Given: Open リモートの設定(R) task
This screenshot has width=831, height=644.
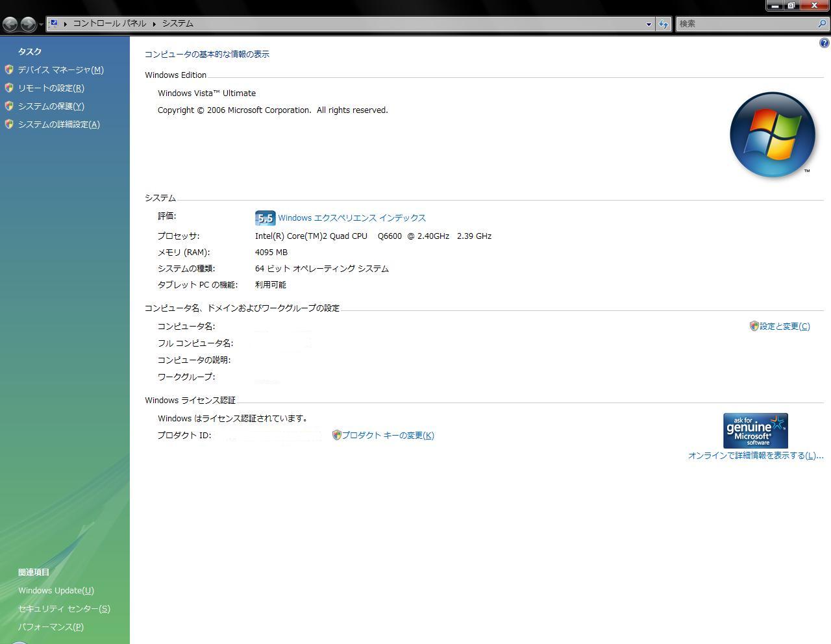Looking at the screenshot, I should (x=51, y=88).
